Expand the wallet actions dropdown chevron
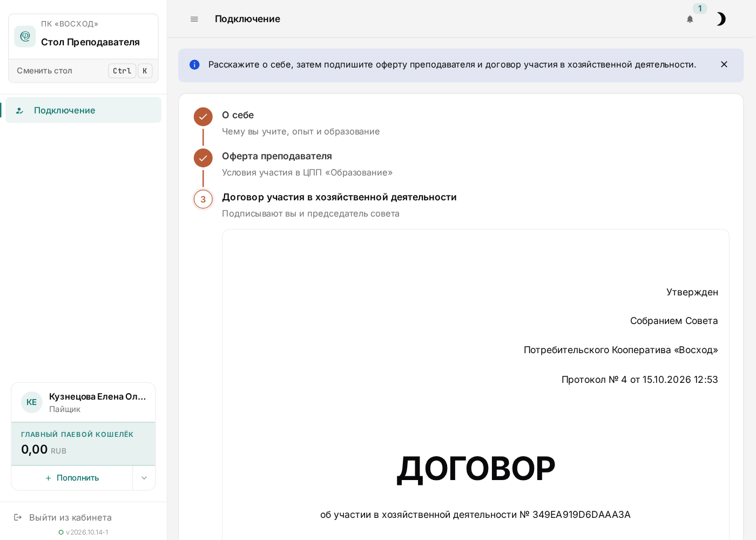756x540 pixels. coord(144,478)
